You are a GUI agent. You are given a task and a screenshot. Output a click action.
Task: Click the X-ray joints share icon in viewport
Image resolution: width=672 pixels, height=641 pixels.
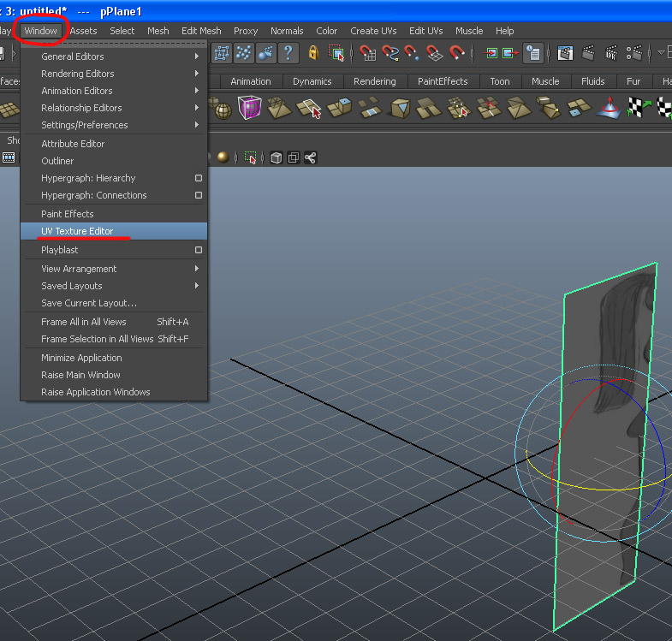(310, 157)
